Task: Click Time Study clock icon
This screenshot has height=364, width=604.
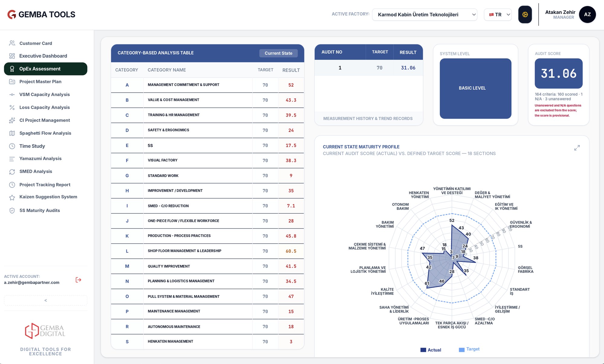Action: (12, 146)
